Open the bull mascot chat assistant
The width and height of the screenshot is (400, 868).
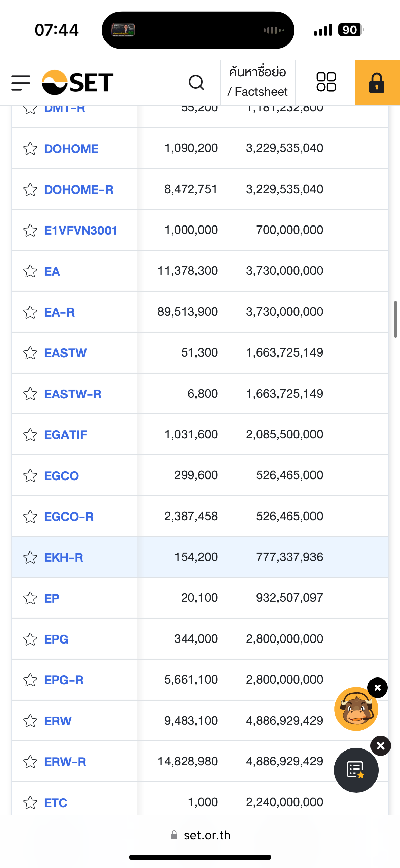356,709
